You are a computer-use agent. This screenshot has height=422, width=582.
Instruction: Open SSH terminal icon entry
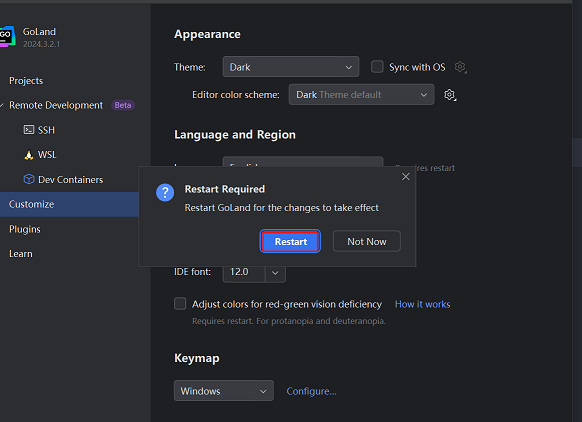(x=29, y=130)
